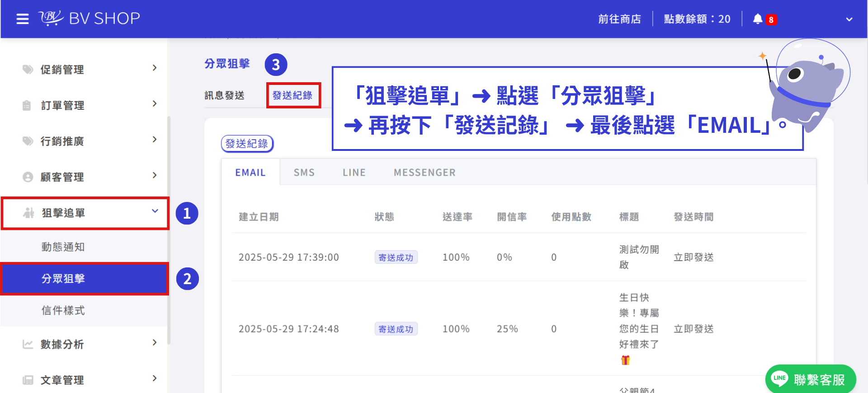Click the 文章管理 newspaper icon
The image size is (868, 393).
pyautogui.click(x=28, y=380)
